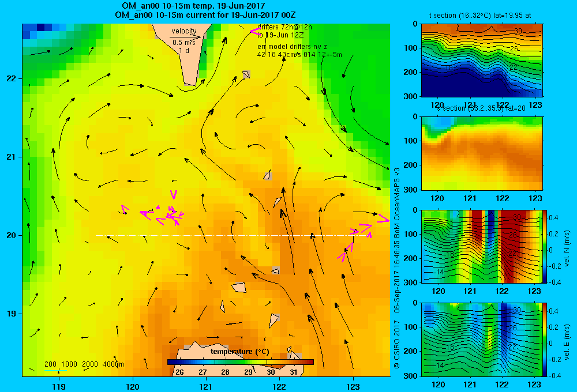The image size is (577, 392).
Task: Click the 'err model drifters nv z' line
Action: pos(292,47)
